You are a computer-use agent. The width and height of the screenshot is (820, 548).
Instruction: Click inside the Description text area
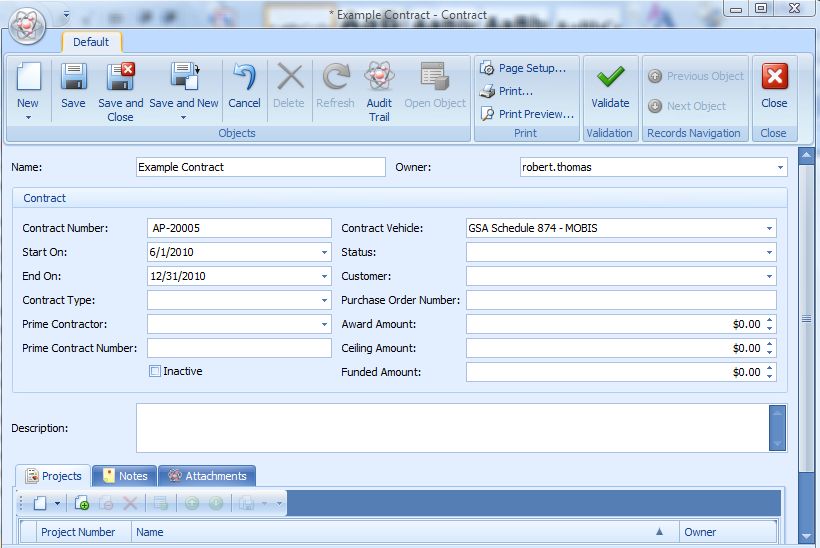pyautogui.click(x=452, y=428)
